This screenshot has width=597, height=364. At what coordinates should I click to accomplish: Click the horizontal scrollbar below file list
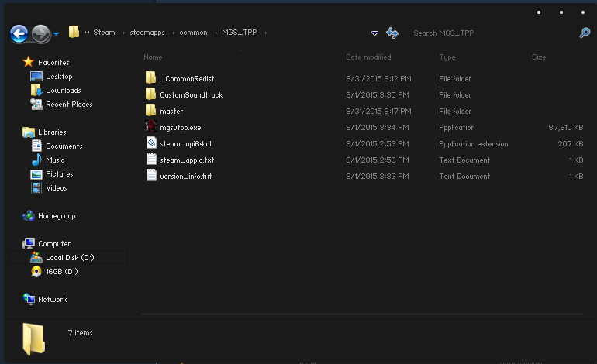click(x=362, y=314)
